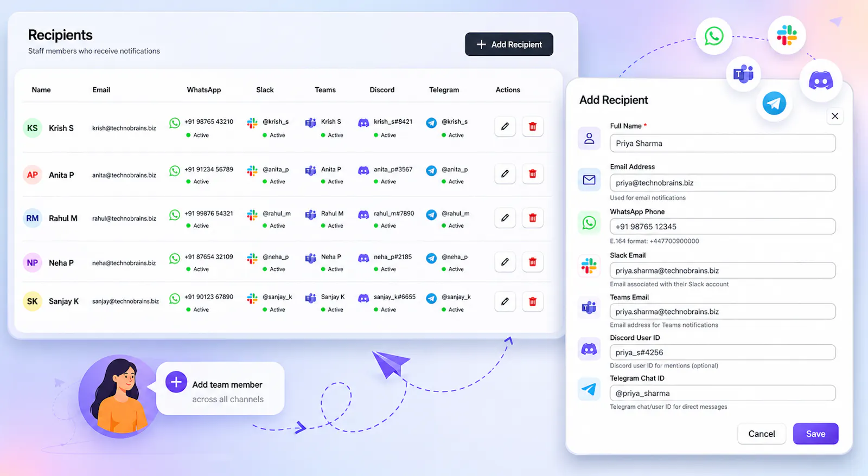Image resolution: width=868 pixels, height=476 pixels.
Task: Click the Email Address input field
Action: pyautogui.click(x=723, y=183)
